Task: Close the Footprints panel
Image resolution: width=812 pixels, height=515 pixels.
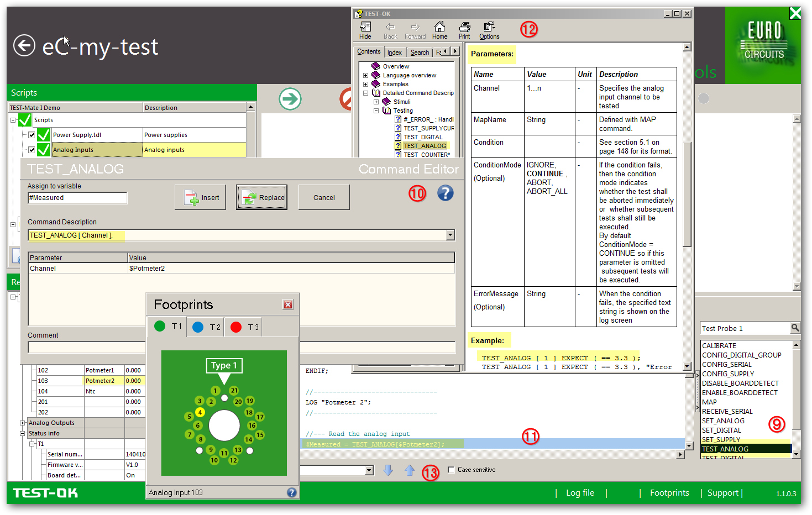Action: point(288,304)
